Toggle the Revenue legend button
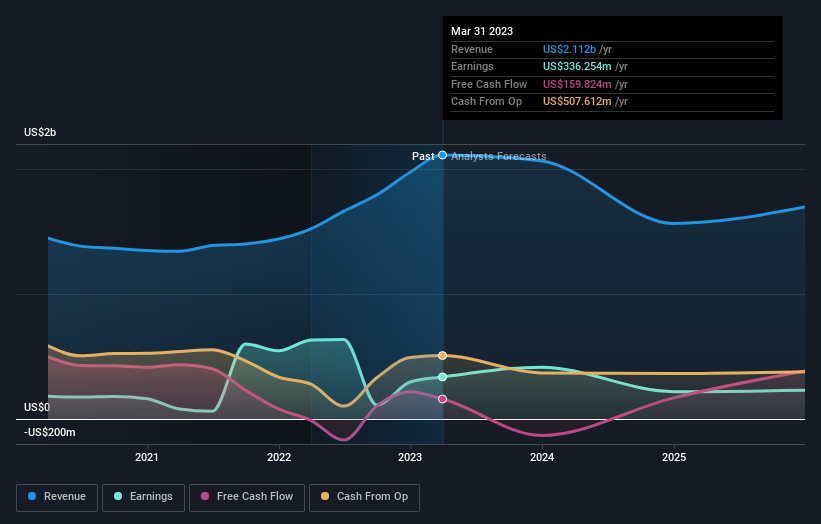This screenshot has width=821, height=524. (57, 497)
